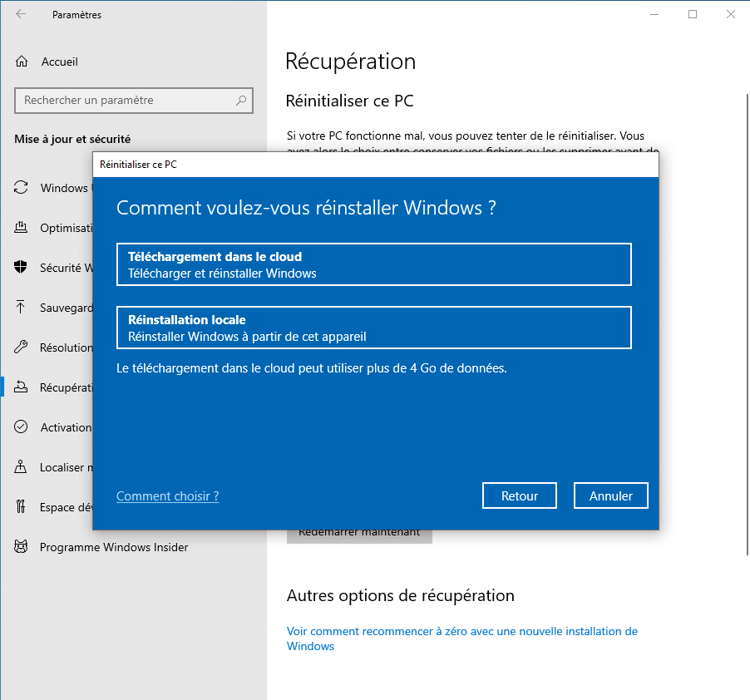Click the Annuler button
750x700 pixels.
611,495
